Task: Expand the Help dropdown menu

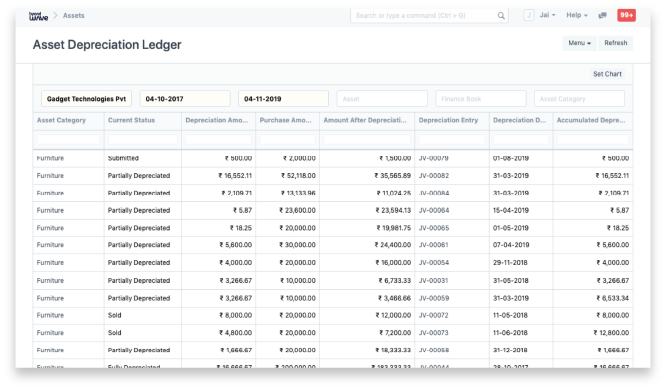Action: (577, 15)
